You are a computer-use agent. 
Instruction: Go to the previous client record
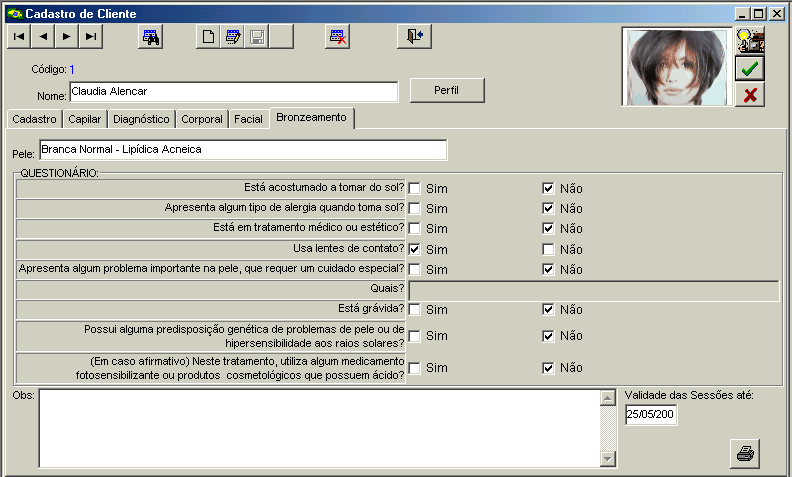[43, 37]
